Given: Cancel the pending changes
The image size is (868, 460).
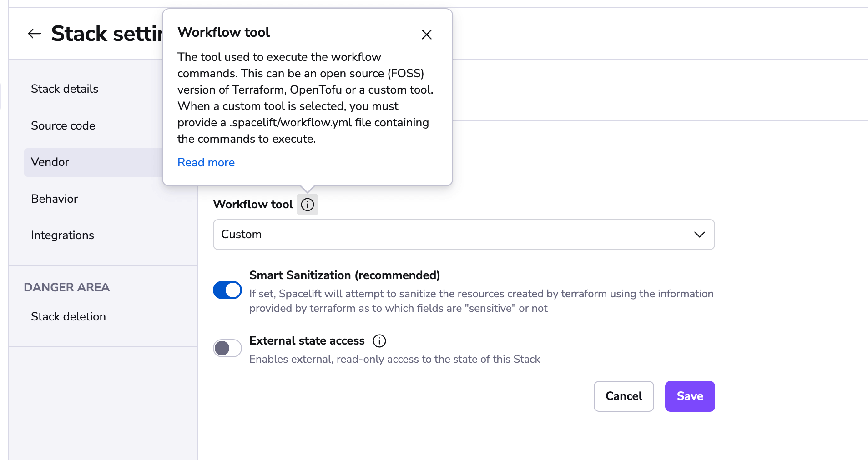Looking at the screenshot, I should (623, 396).
